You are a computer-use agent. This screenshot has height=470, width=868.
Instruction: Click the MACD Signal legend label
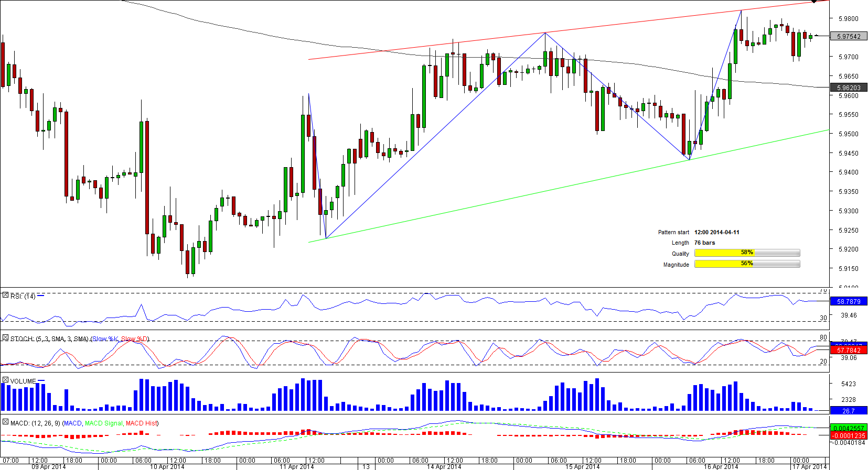[x=103, y=423]
